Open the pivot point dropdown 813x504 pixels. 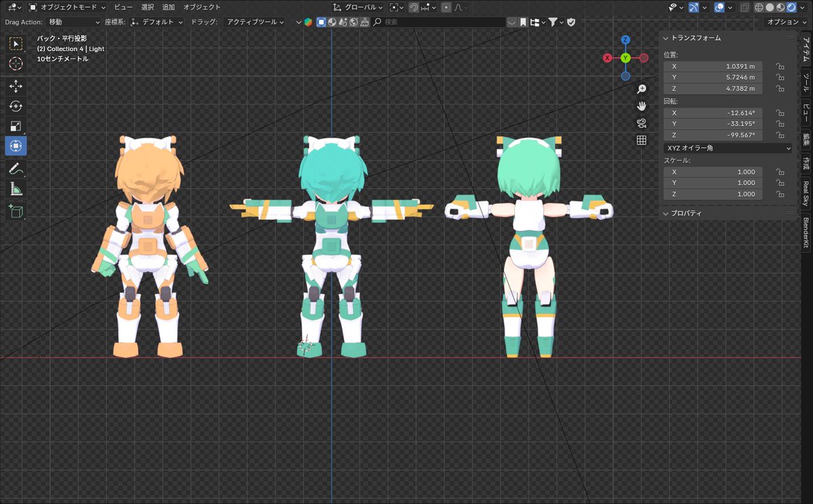pyautogui.click(x=397, y=7)
